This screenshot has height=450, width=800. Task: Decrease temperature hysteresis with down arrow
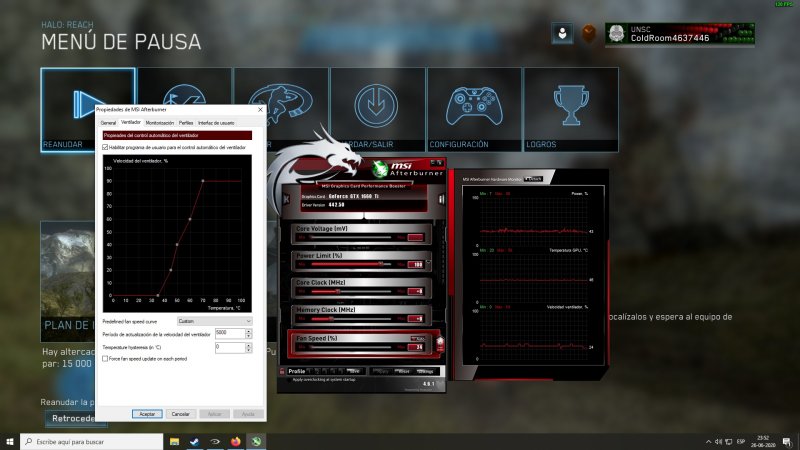[248, 350]
